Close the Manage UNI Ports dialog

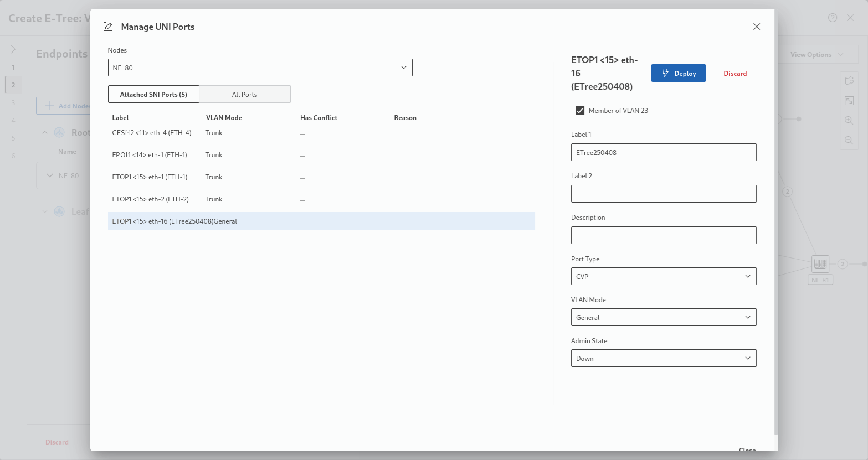pos(756,27)
